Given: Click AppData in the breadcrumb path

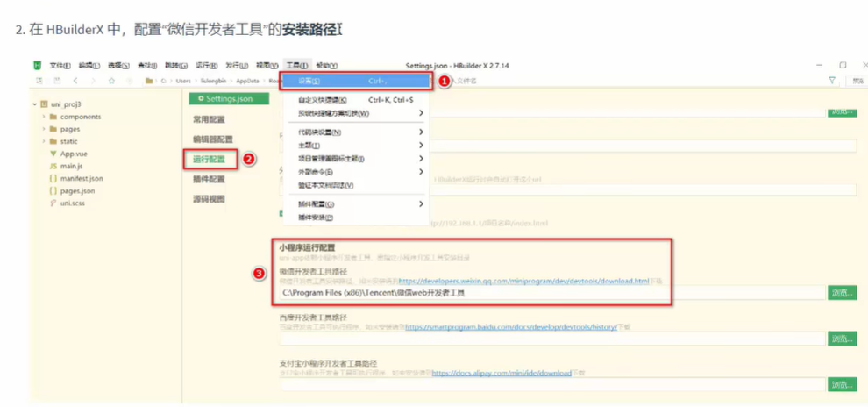Looking at the screenshot, I should click(x=247, y=81).
